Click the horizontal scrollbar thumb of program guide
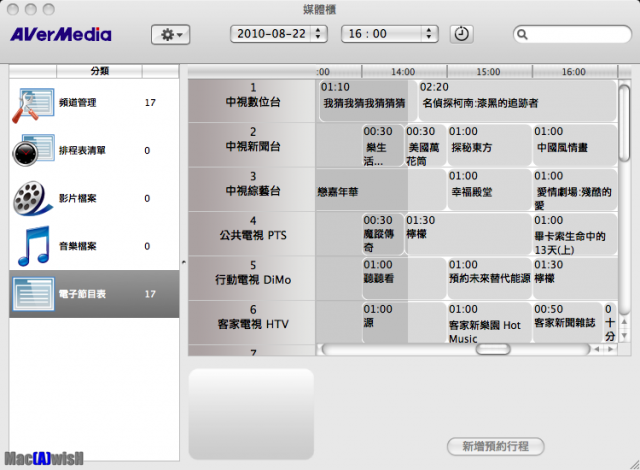640x470 pixels. click(493, 349)
